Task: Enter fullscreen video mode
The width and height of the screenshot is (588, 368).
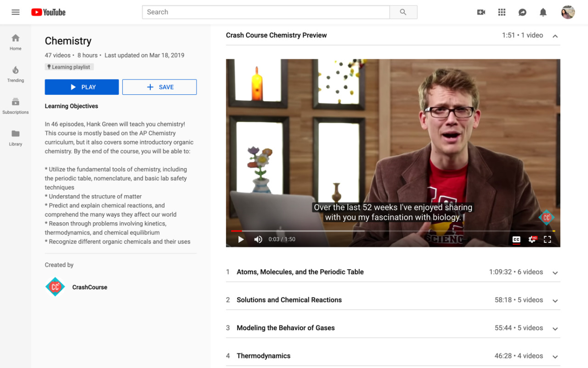Action: coord(547,239)
